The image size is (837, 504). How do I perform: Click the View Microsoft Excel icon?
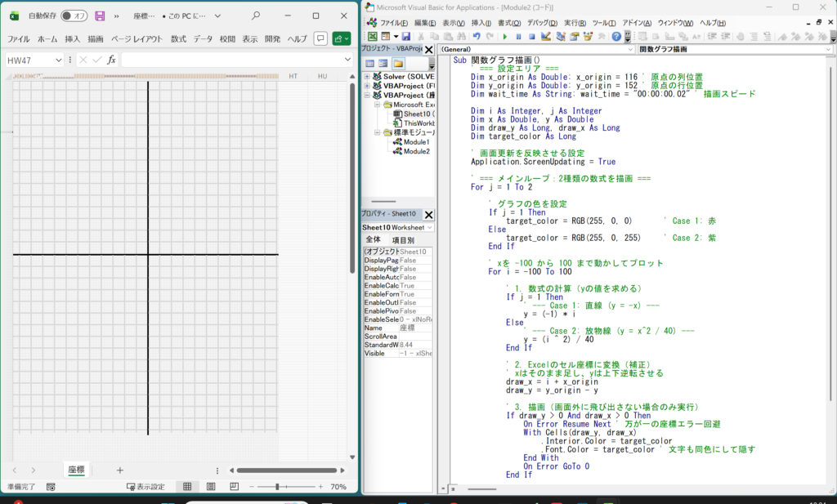pos(373,37)
